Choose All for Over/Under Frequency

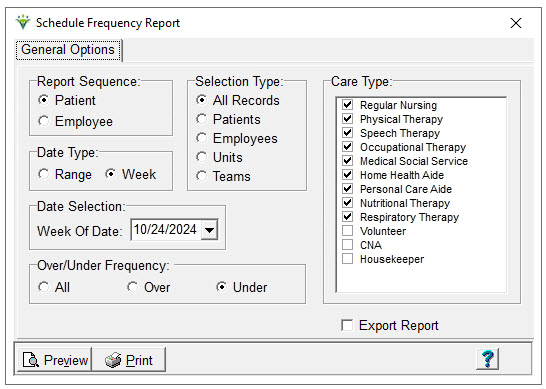pos(44,287)
